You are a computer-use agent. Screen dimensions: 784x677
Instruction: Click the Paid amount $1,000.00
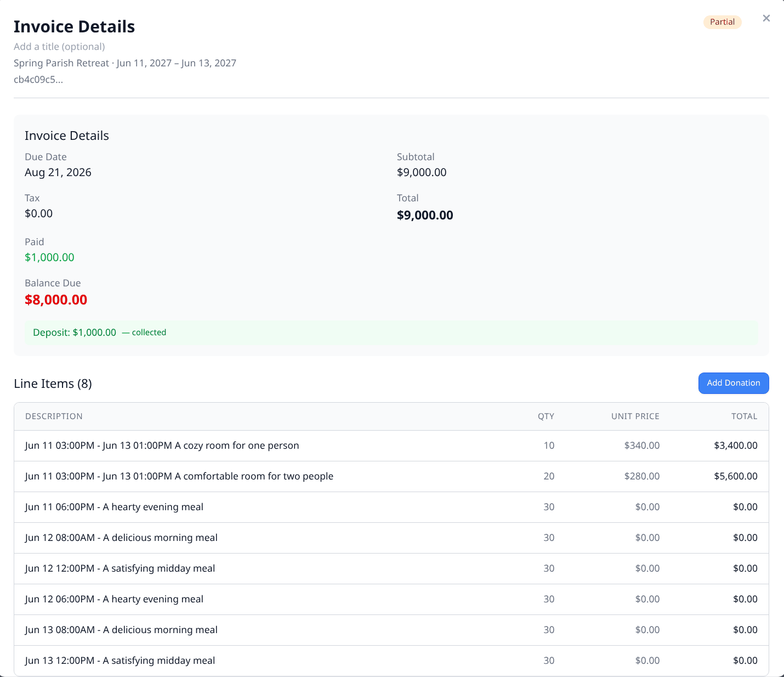(49, 257)
